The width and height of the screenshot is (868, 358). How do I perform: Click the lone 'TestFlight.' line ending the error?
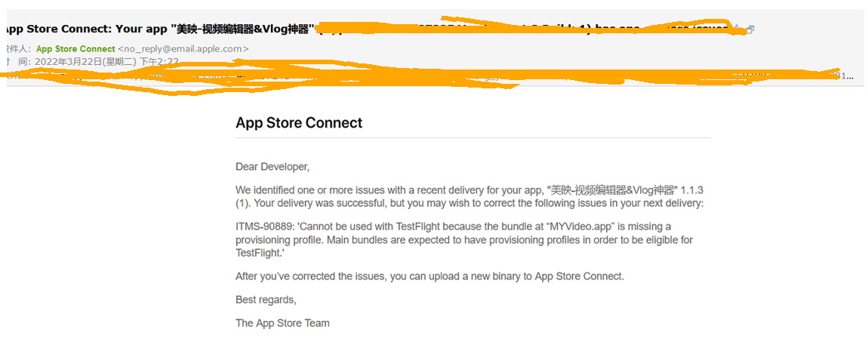tap(262, 252)
